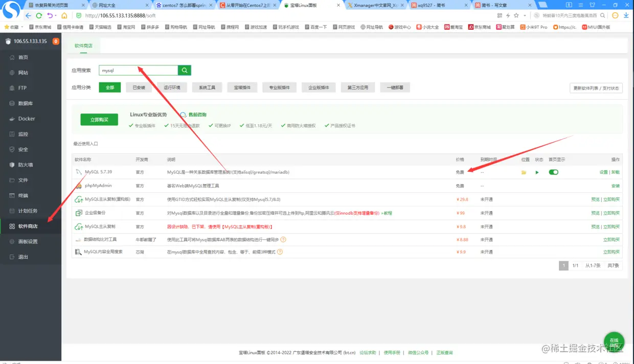This screenshot has width=634, height=364.
Task: Click browser home button
Action: [64, 16]
